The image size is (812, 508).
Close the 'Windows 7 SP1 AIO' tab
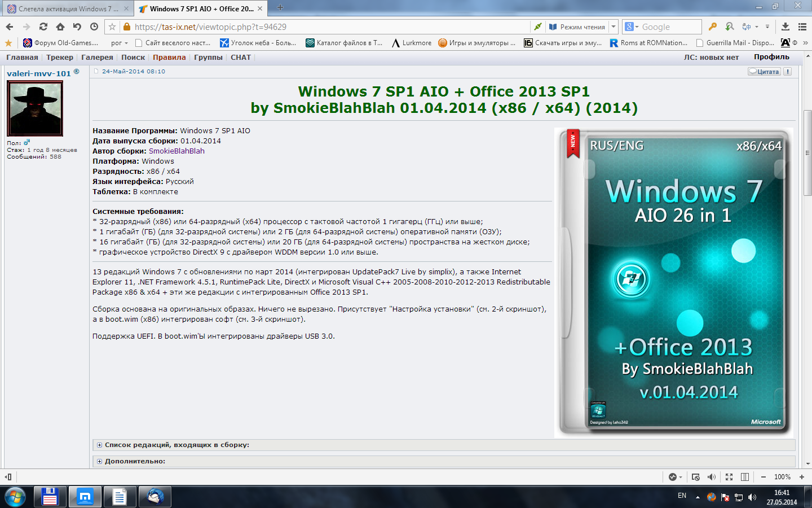pos(259,8)
